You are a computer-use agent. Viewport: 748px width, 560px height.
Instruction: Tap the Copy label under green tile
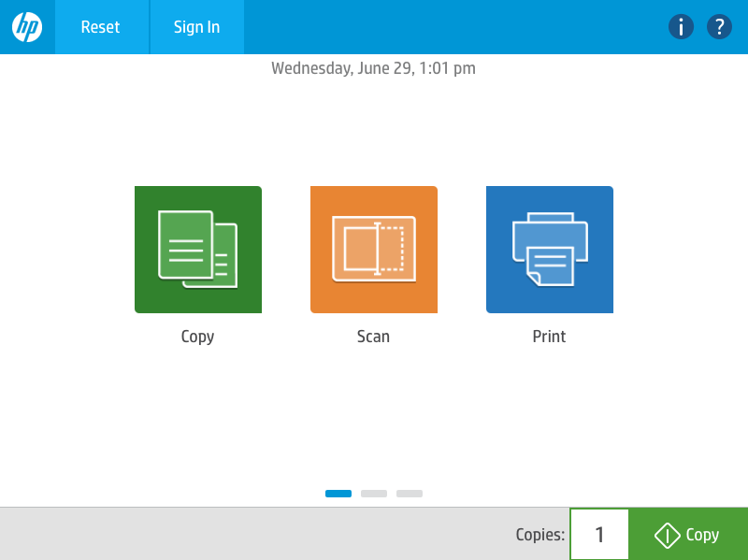(198, 337)
